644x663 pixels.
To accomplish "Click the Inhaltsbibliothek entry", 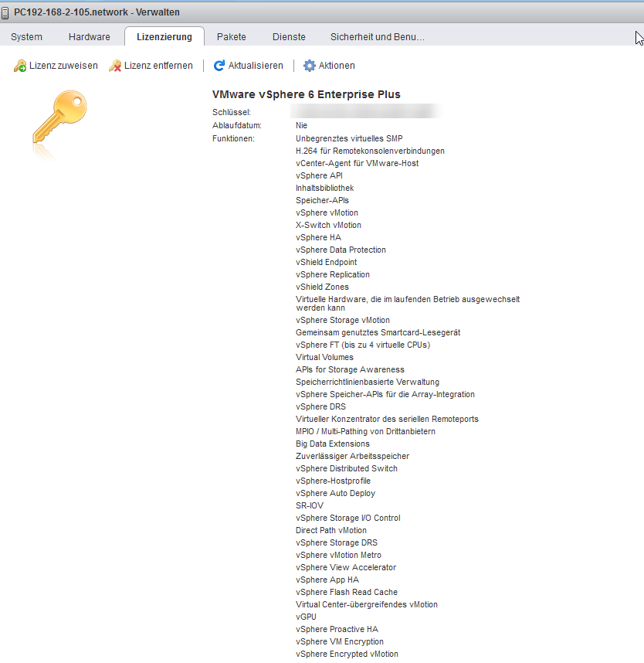I will point(324,189).
